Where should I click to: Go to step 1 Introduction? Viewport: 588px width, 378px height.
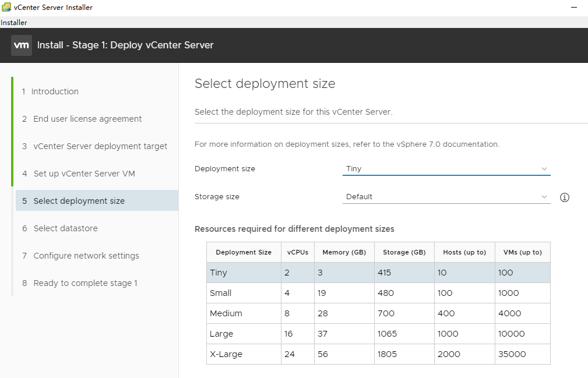[x=50, y=91]
